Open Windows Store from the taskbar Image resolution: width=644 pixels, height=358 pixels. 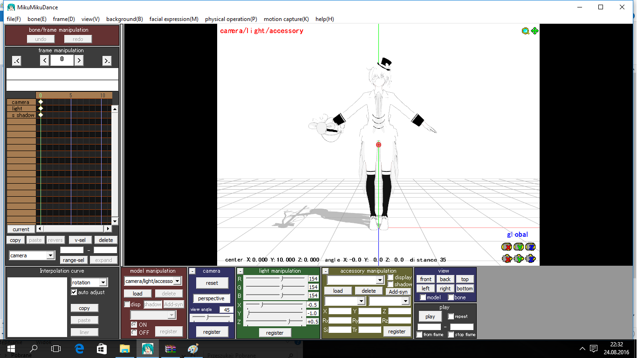coord(102,349)
